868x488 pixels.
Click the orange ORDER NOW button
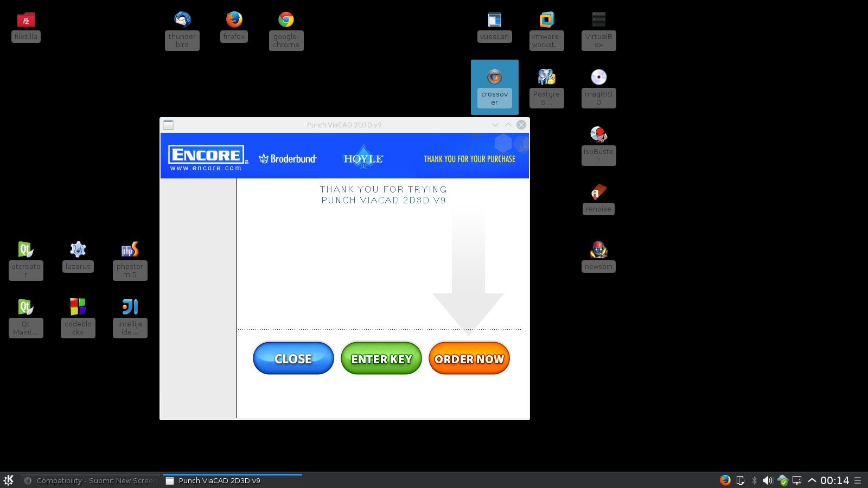(469, 358)
